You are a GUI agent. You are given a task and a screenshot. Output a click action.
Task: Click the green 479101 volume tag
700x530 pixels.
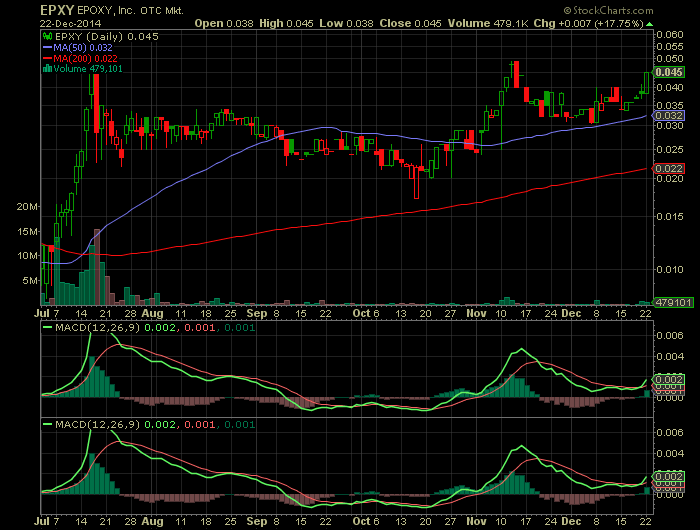tap(674, 303)
